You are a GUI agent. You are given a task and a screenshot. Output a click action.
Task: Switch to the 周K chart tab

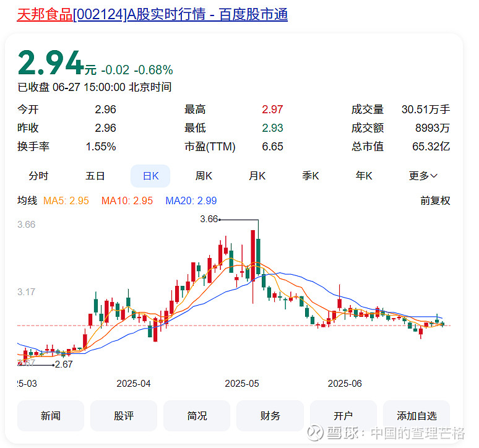coord(204,176)
